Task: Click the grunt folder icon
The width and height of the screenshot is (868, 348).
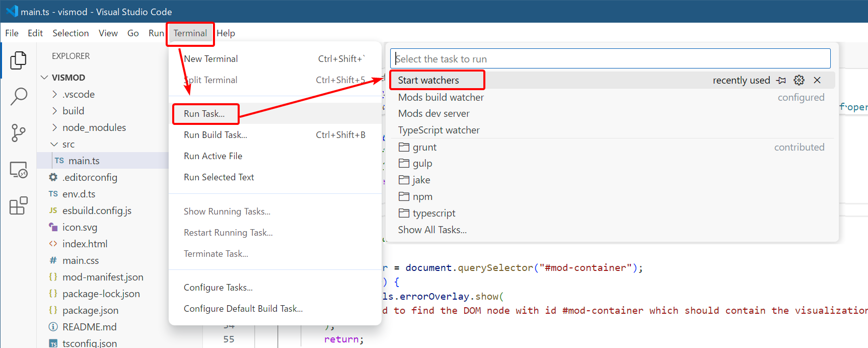Action: coord(404,147)
